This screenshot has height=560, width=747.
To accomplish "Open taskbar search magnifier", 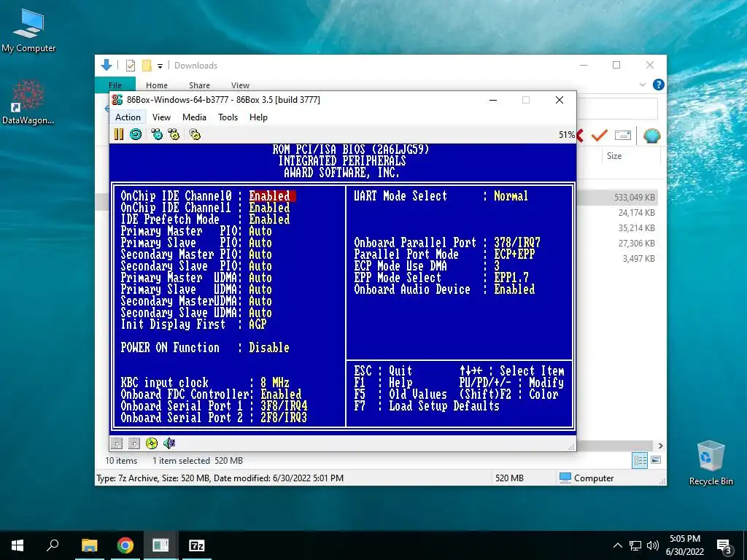I will (x=53, y=545).
